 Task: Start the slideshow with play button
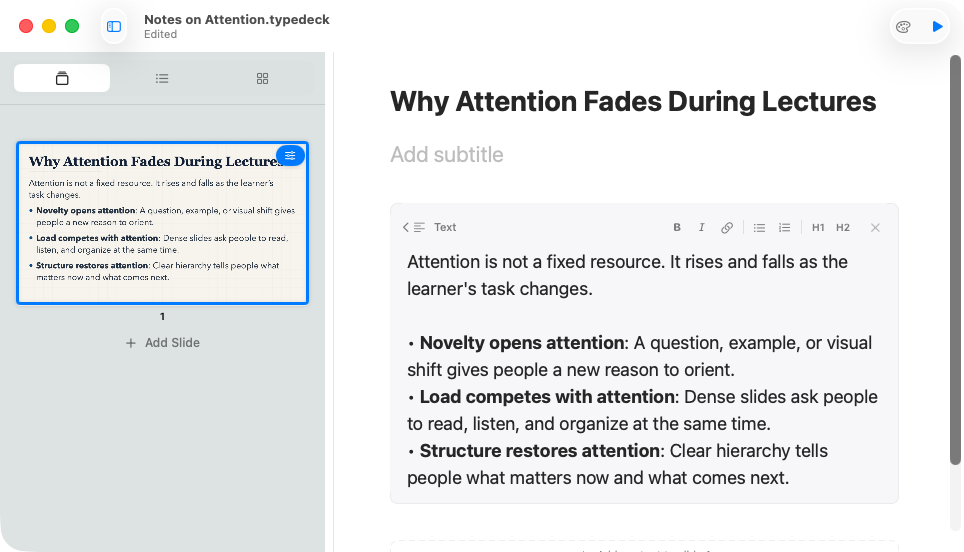tap(937, 26)
